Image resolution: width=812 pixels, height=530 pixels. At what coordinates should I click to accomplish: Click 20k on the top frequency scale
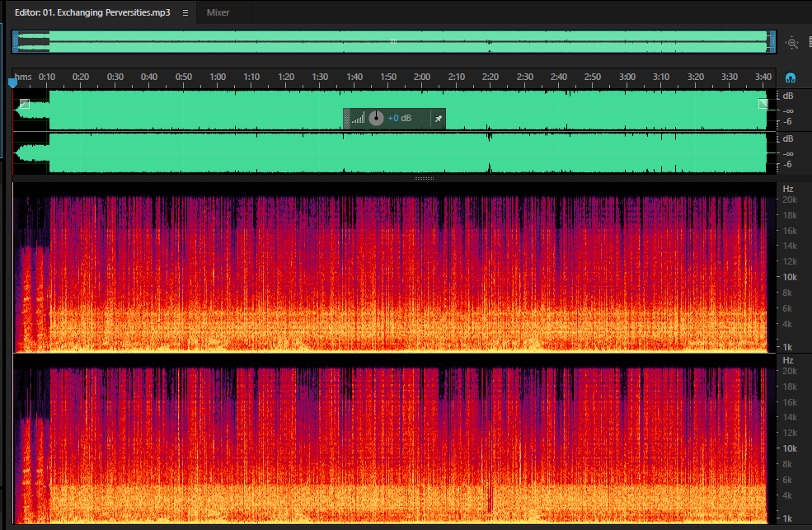pos(789,199)
